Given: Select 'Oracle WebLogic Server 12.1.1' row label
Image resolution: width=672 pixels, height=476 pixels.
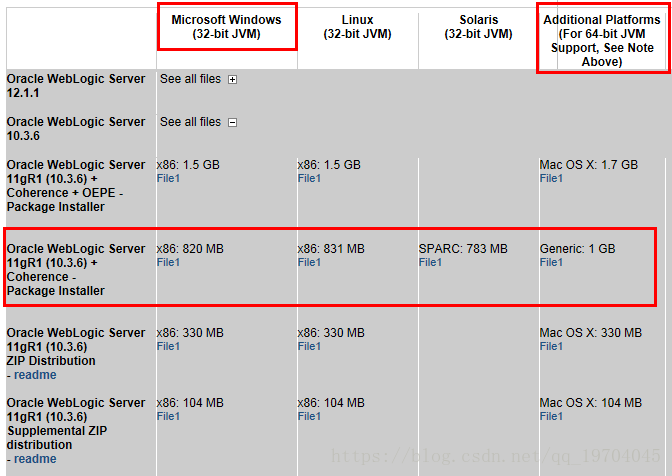Looking at the screenshot, I should [x=76, y=86].
